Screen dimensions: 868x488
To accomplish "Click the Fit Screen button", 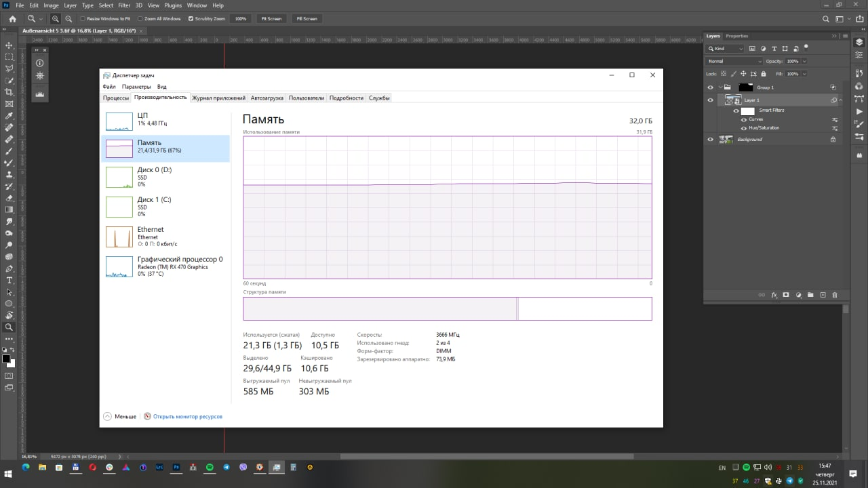I will coord(271,19).
